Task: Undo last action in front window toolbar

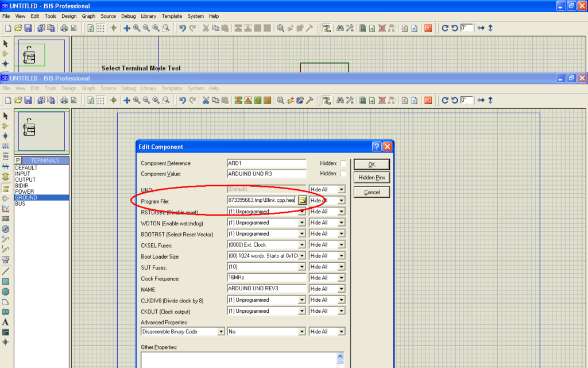Action: [x=183, y=100]
